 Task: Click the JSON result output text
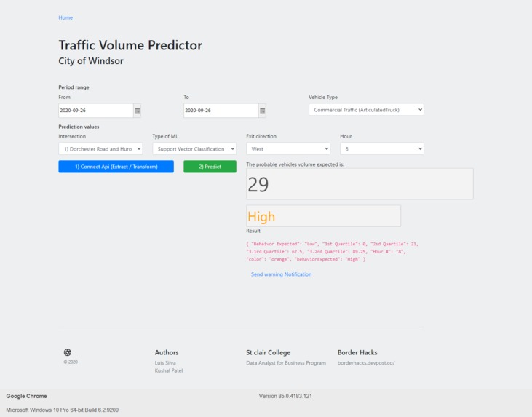pyautogui.click(x=333, y=251)
